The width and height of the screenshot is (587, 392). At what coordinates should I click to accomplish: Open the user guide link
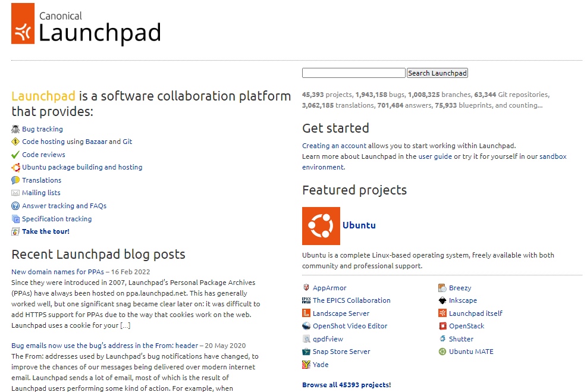(435, 156)
